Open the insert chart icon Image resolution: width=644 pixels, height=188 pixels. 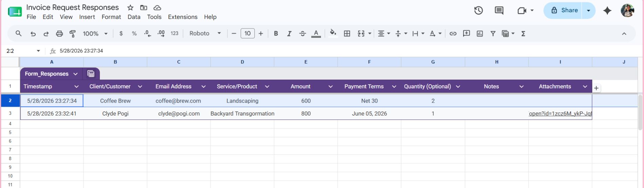(479, 34)
